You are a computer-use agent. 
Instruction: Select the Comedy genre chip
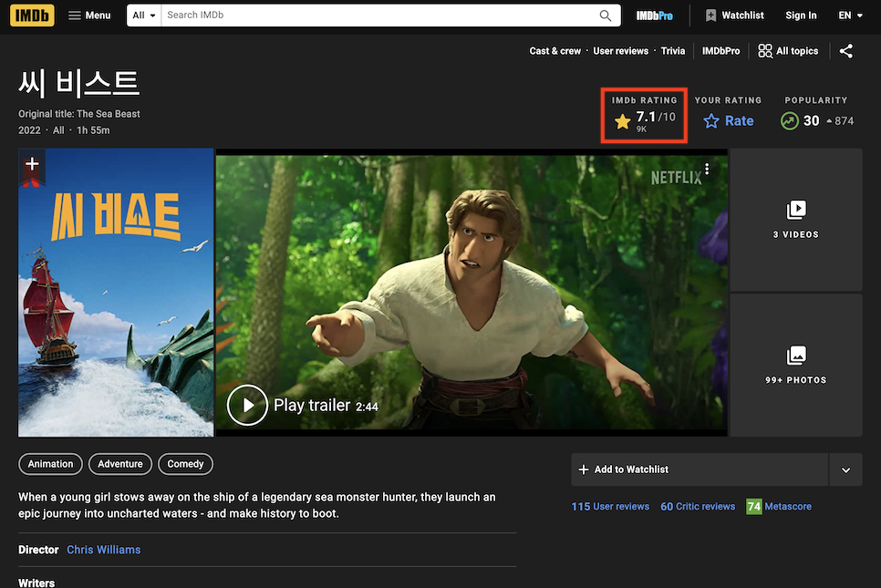point(185,464)
